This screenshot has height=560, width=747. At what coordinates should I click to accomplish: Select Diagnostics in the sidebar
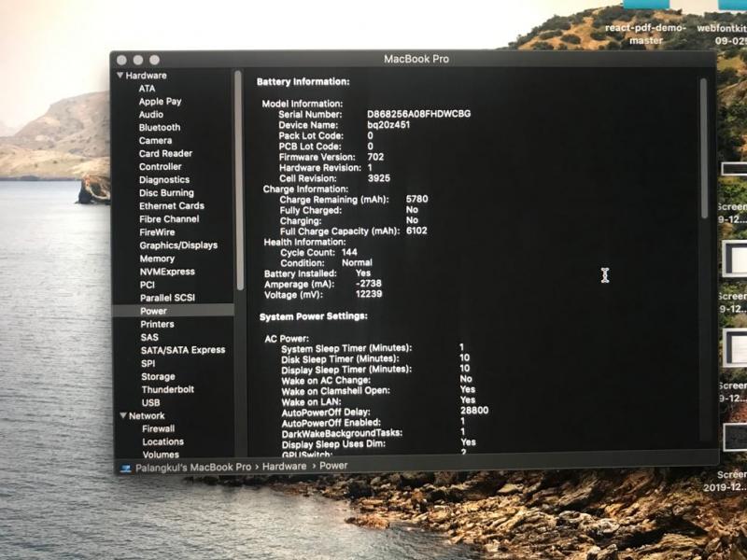click(164, 179)
